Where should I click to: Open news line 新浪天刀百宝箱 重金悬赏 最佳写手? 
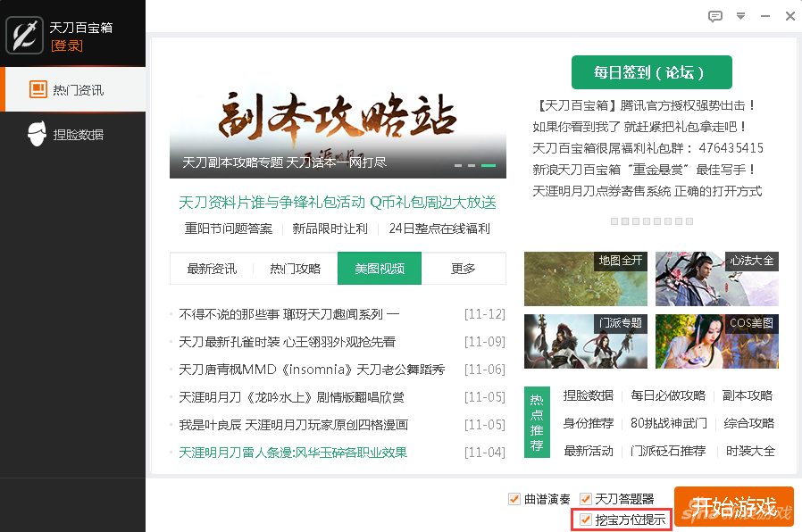click(643, 170)
